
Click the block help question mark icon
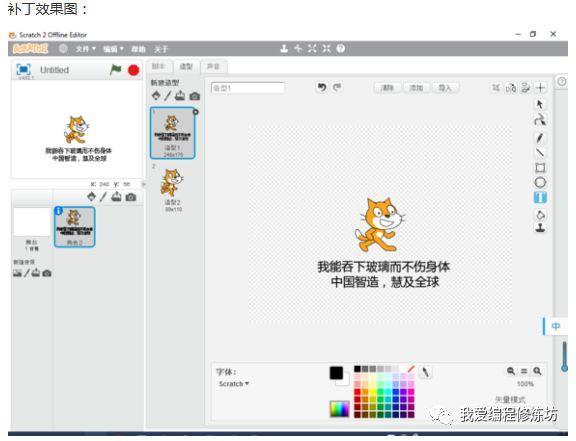341,49
